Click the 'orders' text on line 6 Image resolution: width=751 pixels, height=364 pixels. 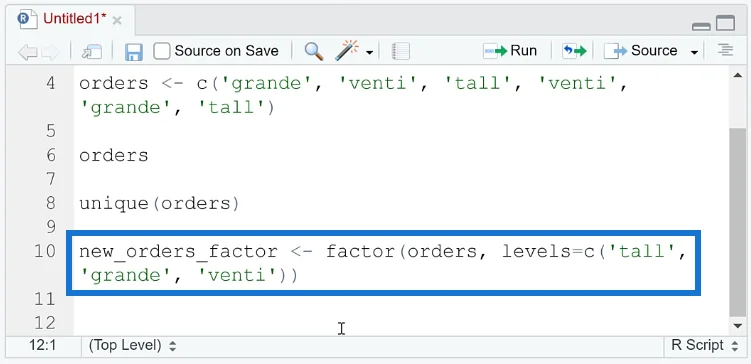[x=114, y=156]
